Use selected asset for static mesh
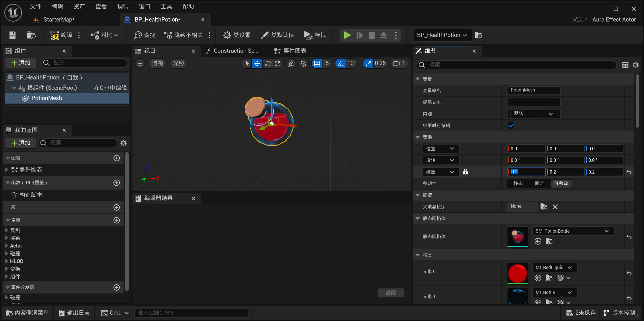644x321 pixels. [538, 241]
